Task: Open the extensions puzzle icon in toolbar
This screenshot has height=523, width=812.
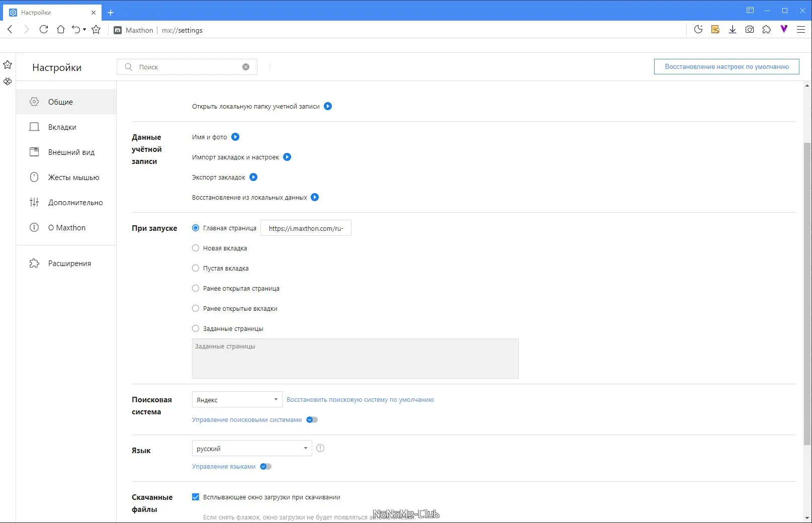Action: tap(767, 30)
